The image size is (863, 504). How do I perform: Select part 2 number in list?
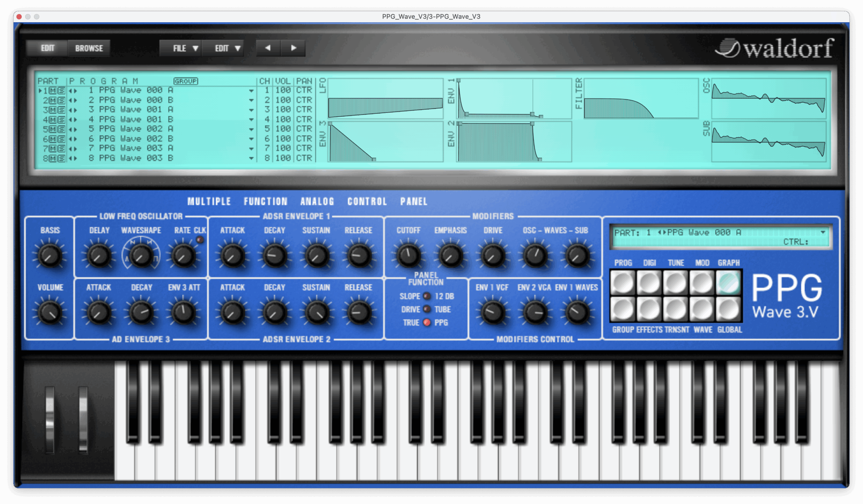[x=45, y=100]
